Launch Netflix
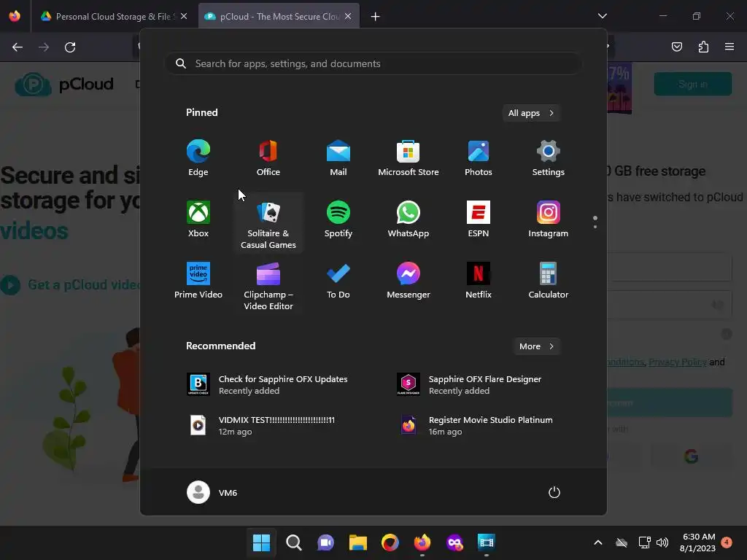747x560 pixels. 479,281
